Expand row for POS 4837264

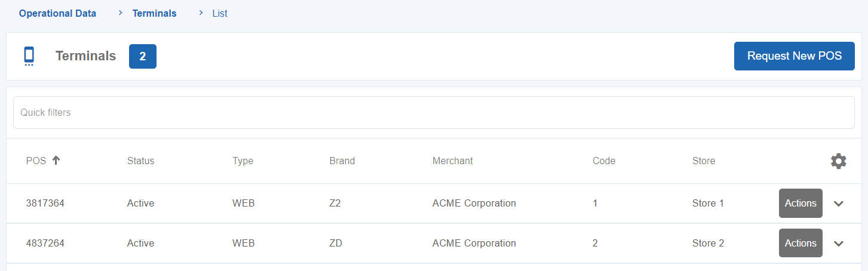point(839,244)
